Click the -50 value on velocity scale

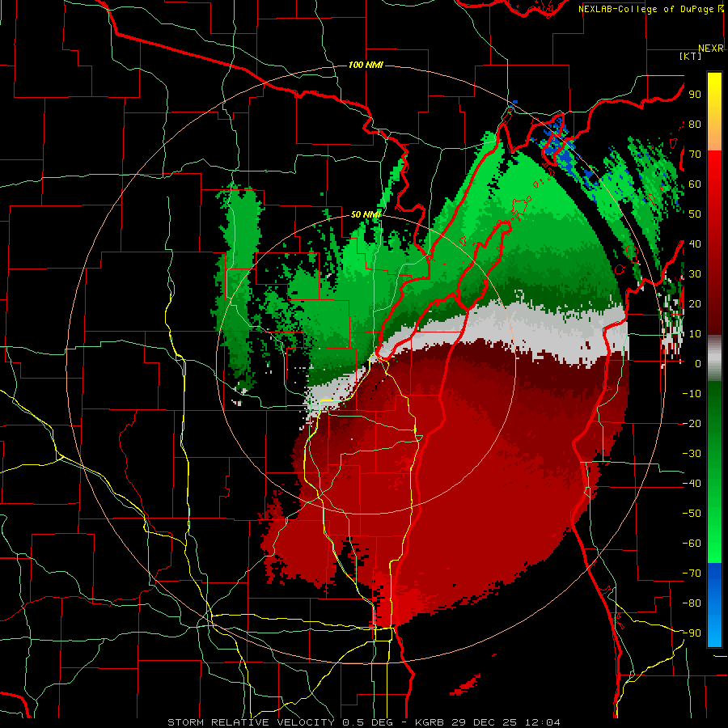[692, 514]
